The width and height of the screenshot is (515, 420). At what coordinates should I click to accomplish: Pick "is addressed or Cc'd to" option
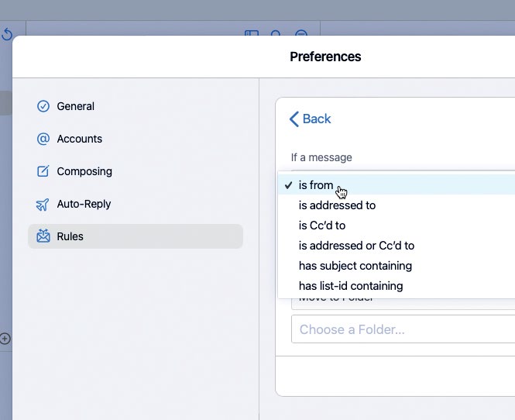point(356,246)
